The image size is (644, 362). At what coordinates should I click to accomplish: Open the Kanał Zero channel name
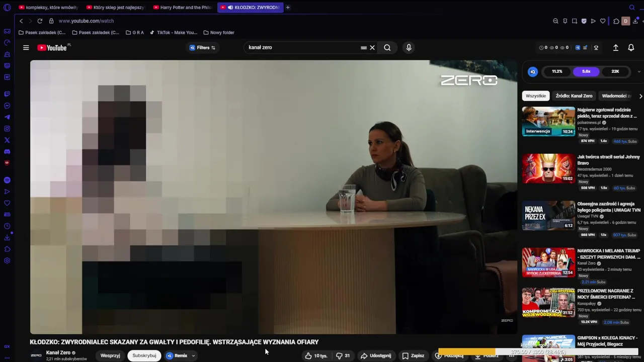(58, 353)
